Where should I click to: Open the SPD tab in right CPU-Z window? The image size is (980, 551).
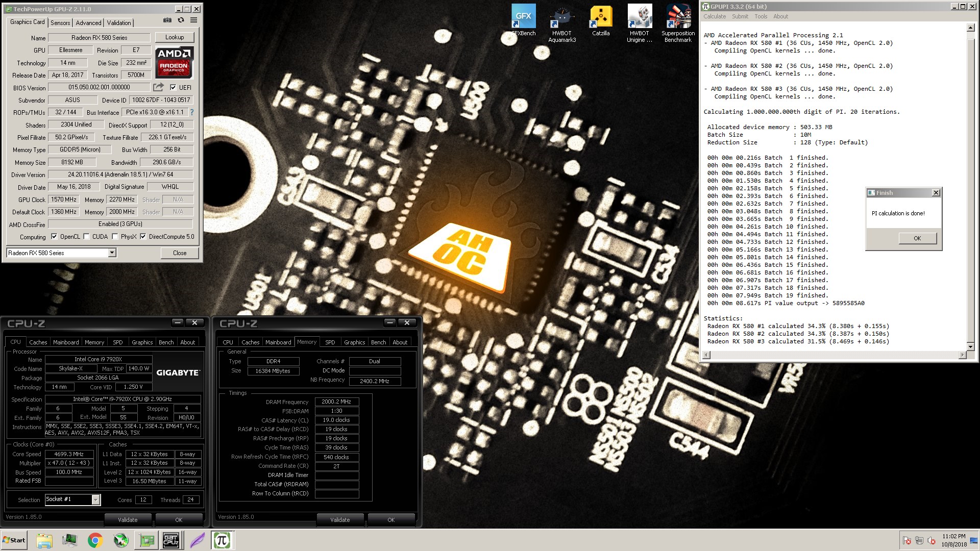330,342
